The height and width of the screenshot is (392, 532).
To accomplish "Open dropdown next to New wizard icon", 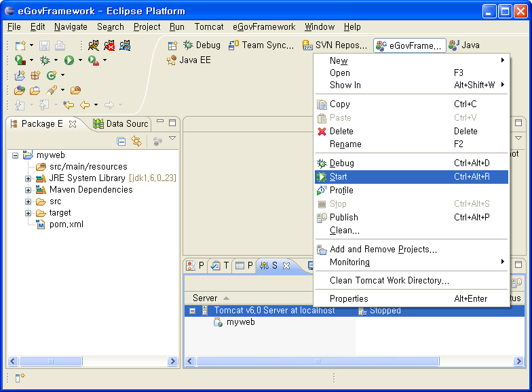I will click(31, 45).
